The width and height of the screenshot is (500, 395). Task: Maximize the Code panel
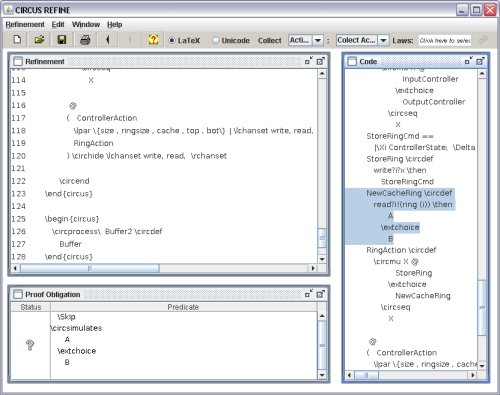[x=480, y=61]
